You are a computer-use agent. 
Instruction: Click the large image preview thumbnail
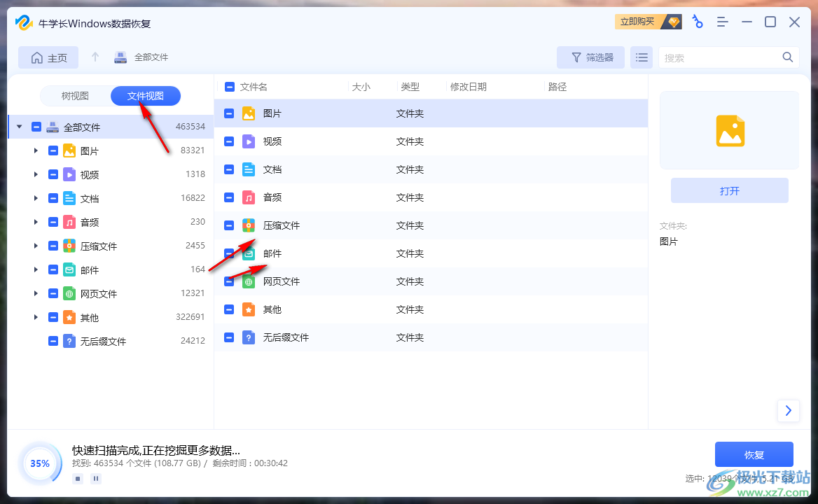coord(729,130)
